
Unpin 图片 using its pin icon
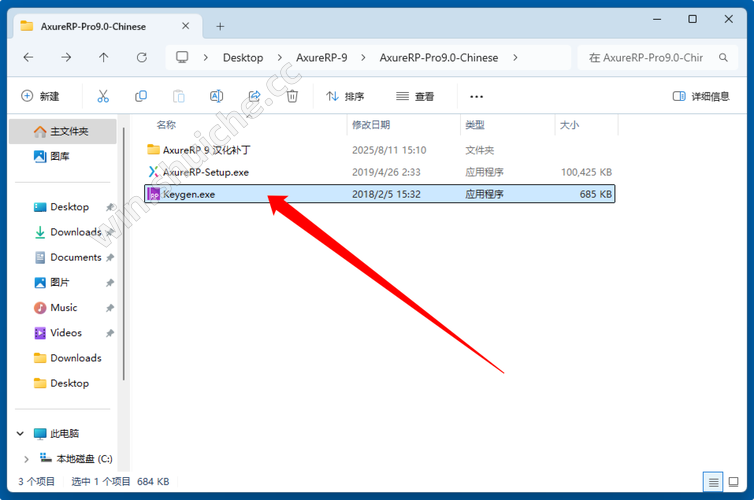coord(110,283)
